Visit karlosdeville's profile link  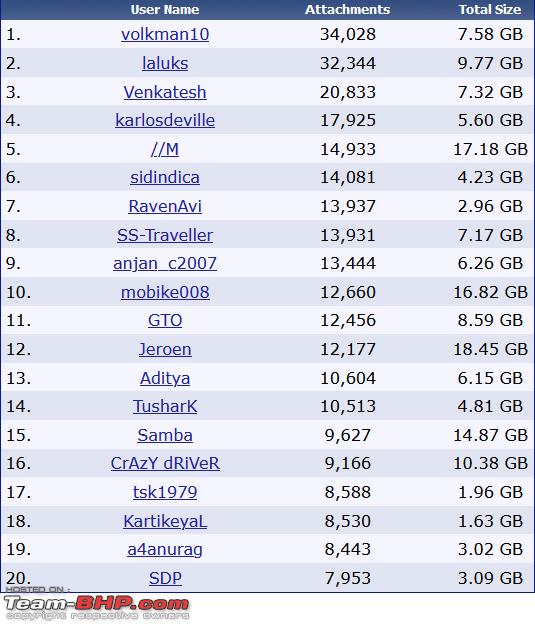coord(165,120)
